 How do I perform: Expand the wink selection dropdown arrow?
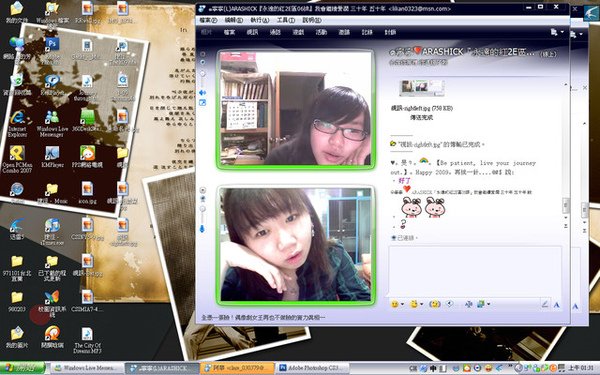click(421, 305)
